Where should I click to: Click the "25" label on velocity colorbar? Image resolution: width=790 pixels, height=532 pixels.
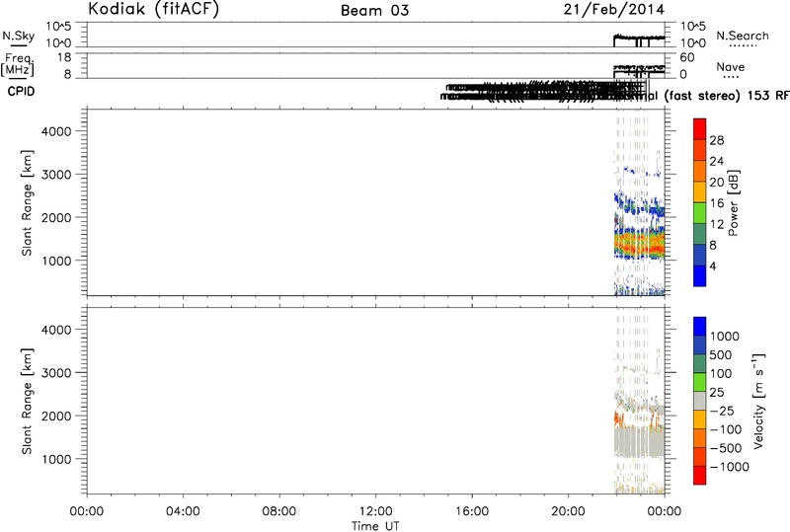(x=717, y=393)
